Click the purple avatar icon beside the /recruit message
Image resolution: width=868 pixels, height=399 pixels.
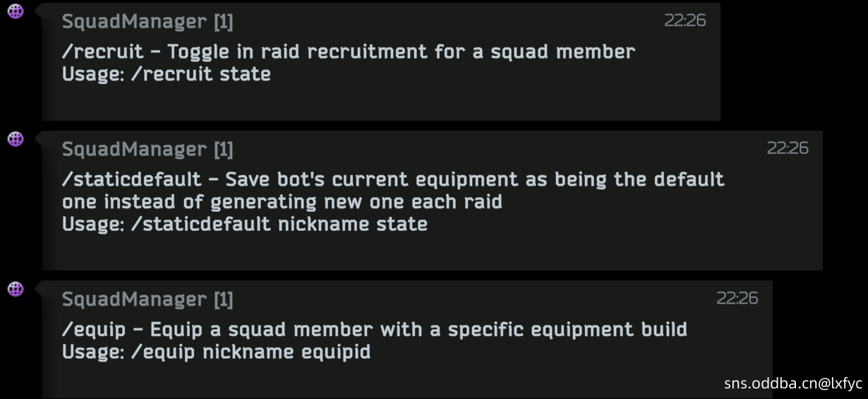pos(16,11)
